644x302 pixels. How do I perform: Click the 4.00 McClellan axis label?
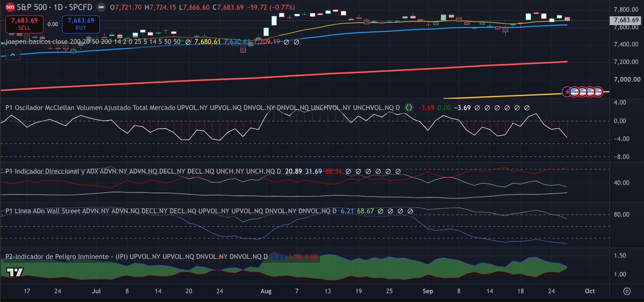point(620,102)
